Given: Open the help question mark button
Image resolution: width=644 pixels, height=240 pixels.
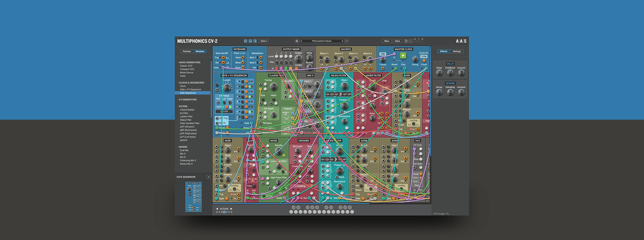Looking at the screenshot, I should (347, 41).
